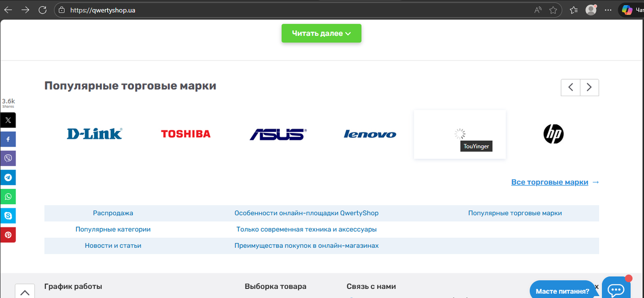The width and height of the screenshot is (644, 298).
Task: Click the График работы footer heading
Action: point(73,286)
